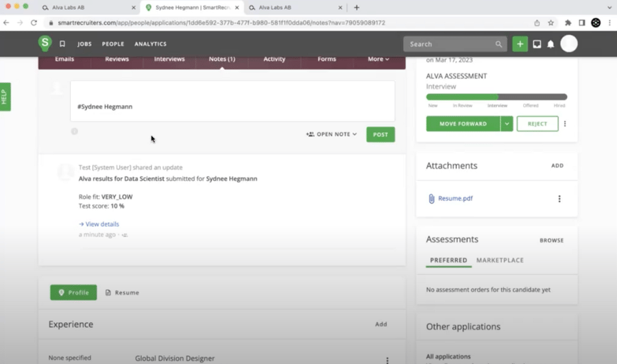Click Add in Experience section
The image size is (617, 364).
[x=381, y=324]
